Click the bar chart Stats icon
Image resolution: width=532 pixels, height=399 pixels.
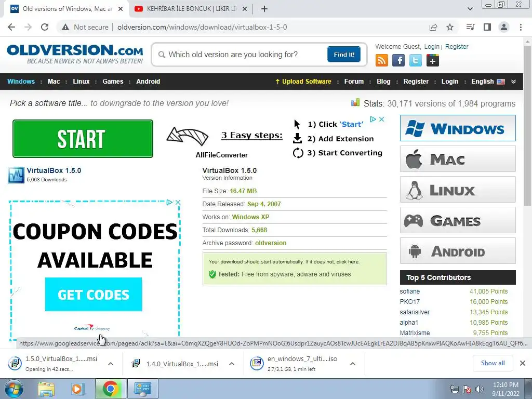tap(355, 102)
